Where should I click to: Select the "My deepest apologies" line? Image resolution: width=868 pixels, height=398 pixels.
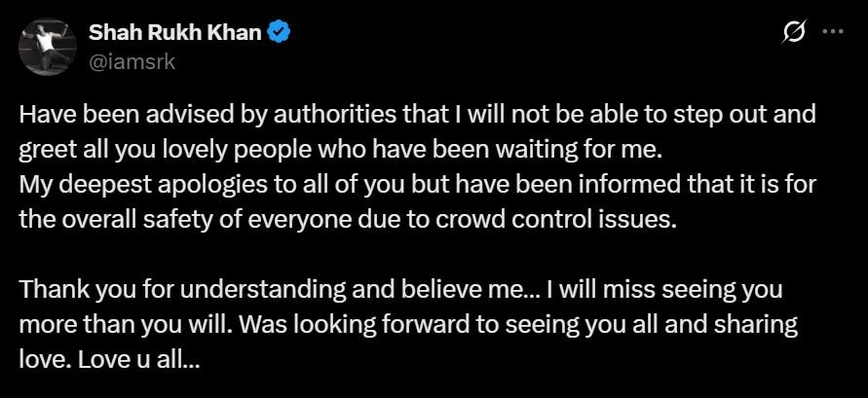(414, 185)
